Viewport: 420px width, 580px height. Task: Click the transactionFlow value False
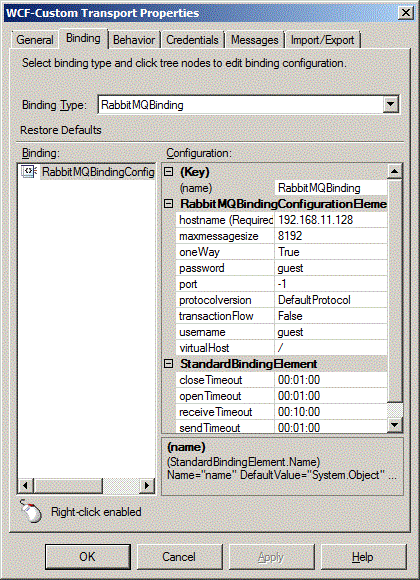click(331, 316)
